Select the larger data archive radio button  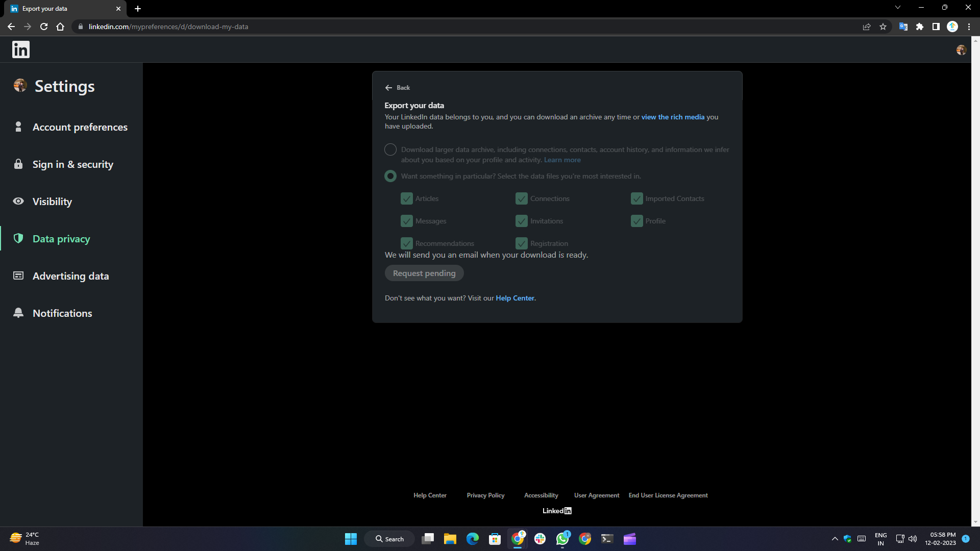tap(390, 149)
